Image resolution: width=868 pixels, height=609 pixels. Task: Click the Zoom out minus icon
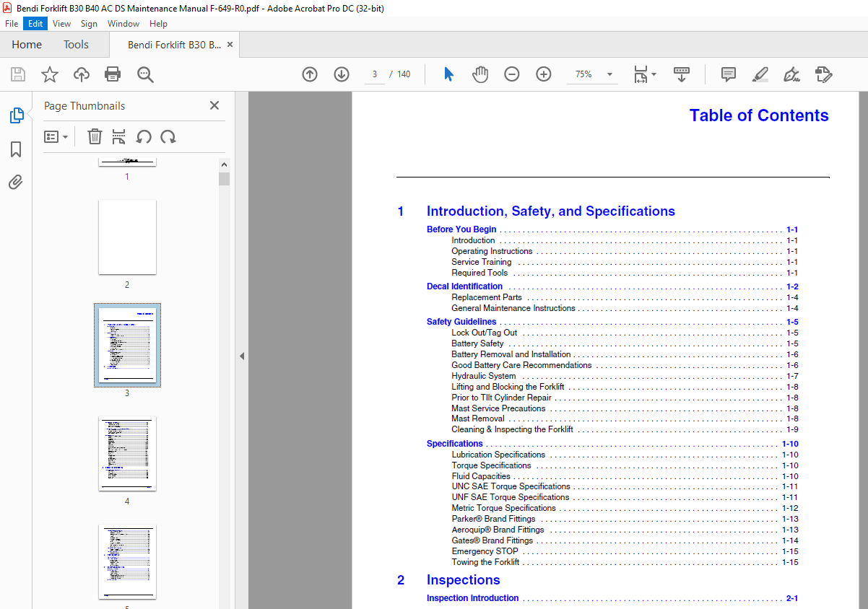(512, 74)
